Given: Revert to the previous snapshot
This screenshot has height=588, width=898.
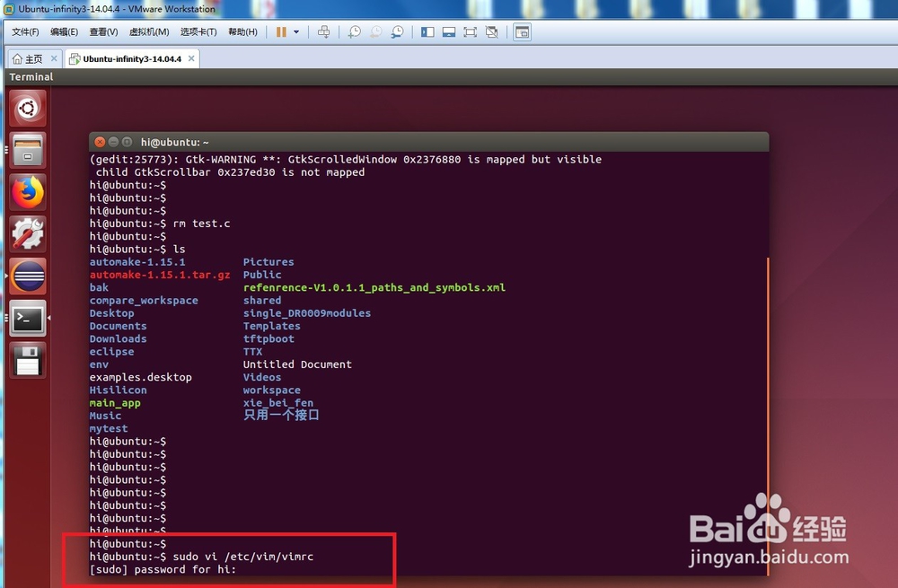Looking at the screenshot, I should pos(375,32).
